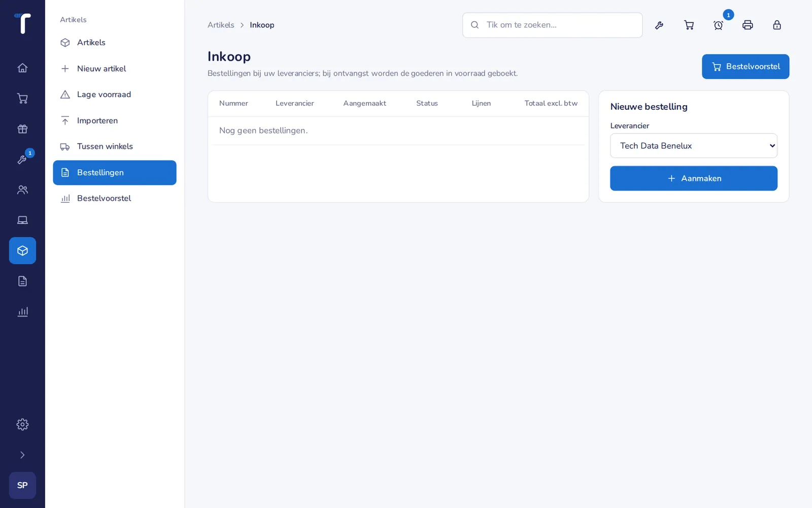
Task: Click the Aanmaken button
Action: pos(693,178)
